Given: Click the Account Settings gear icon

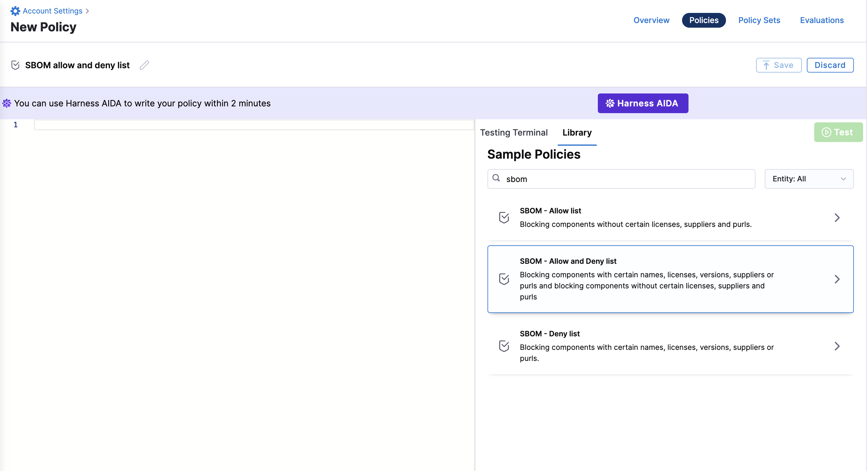Looking at the screenshot, I should (x=15, y=10).
